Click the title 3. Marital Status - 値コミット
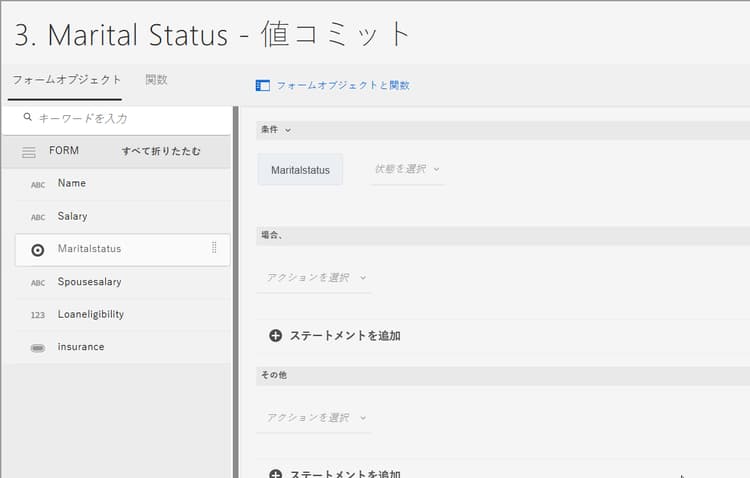The image size is (750, 478). pos(212,34)
